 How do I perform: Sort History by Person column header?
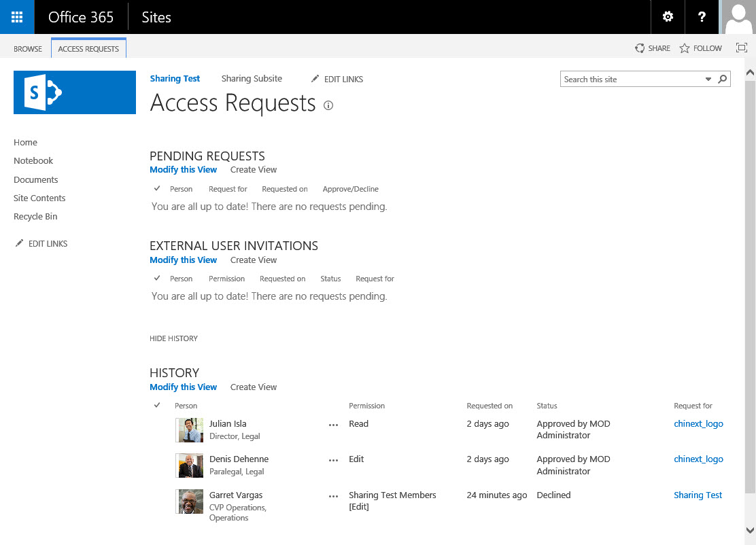(186, 406)
